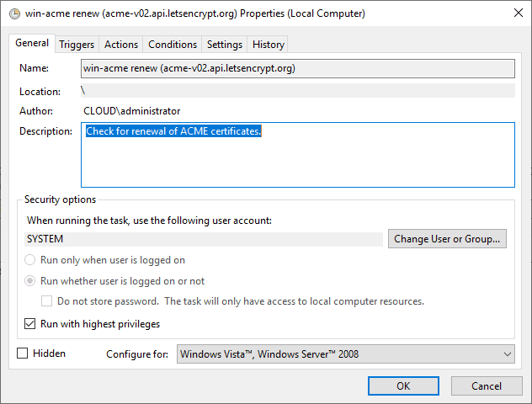Open the Actions tab

(121, 45)
